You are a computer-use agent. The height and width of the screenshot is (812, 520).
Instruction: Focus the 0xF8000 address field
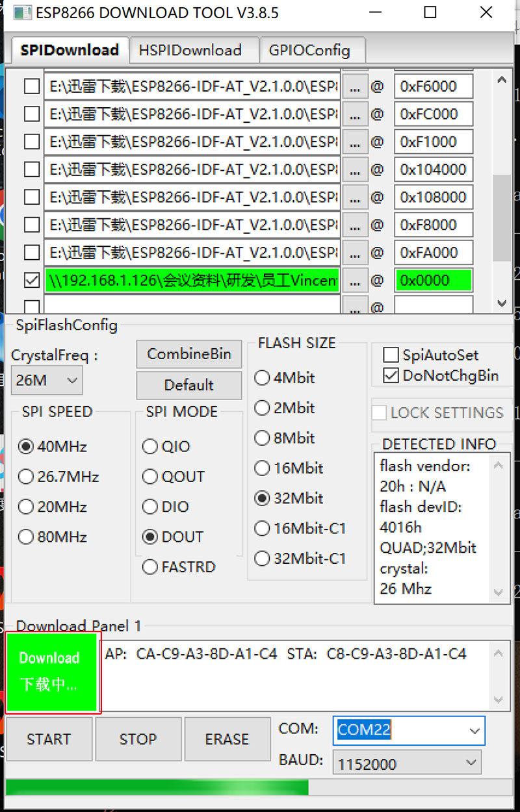pos(434,225)
